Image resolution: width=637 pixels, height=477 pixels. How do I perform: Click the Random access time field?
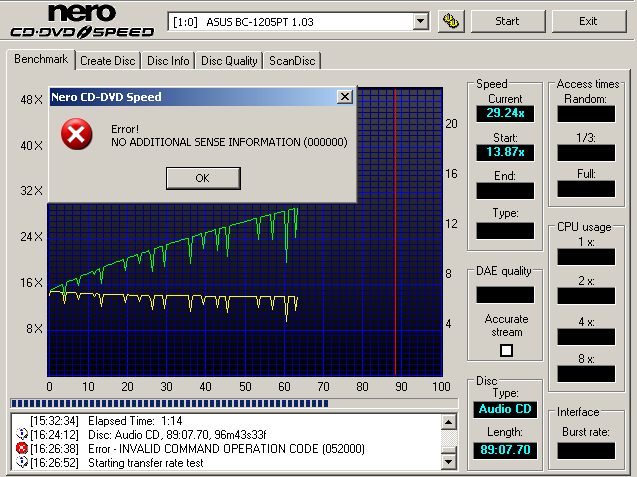tap(586, 114)
